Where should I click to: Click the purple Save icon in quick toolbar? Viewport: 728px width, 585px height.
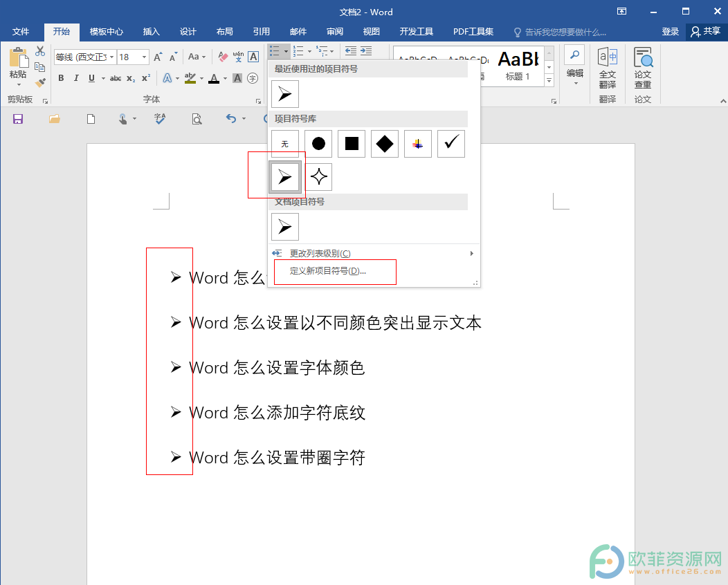[x=18, y=119]
